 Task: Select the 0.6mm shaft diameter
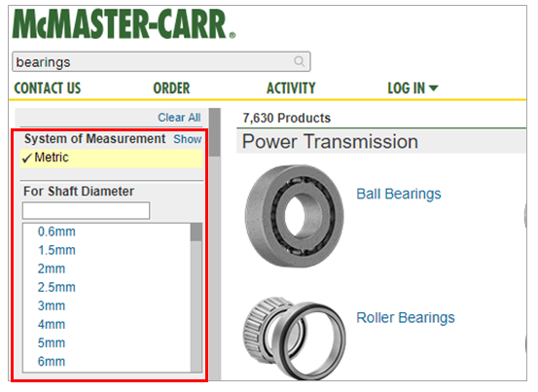[56, 232]
